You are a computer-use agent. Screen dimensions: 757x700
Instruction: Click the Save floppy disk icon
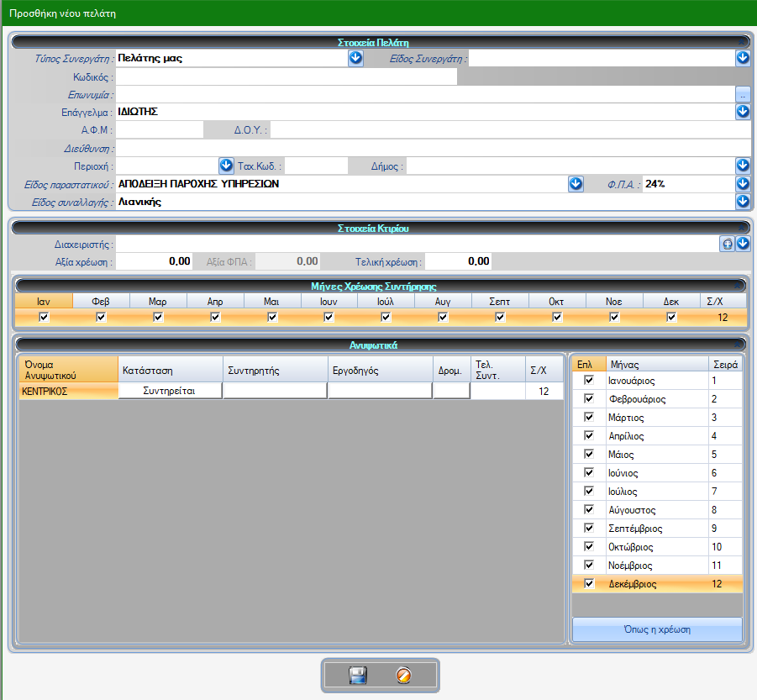pyautogui.click(x=358, y=676)
